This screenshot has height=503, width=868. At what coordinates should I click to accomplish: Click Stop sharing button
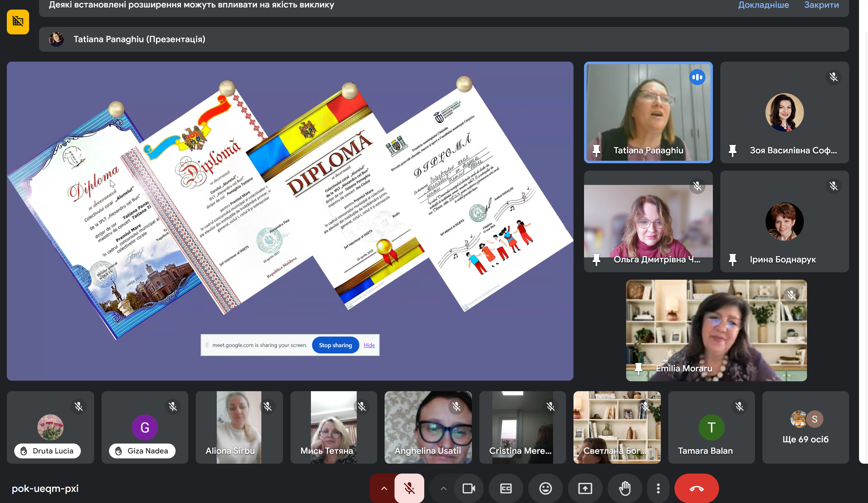point(335,345)
